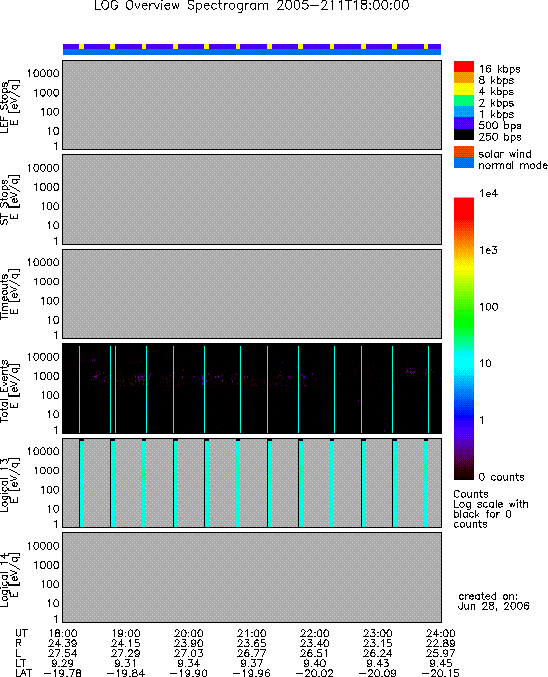This screenshot has height=677, width=548.
Task: Click the purple 500 bps legend swatch
Action: tap(464, 123)
